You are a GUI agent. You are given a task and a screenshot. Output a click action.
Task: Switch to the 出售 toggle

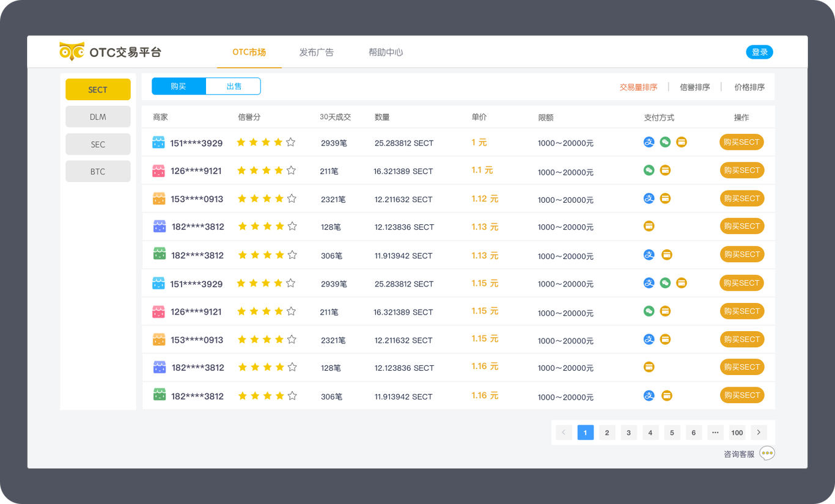(234, 86)
